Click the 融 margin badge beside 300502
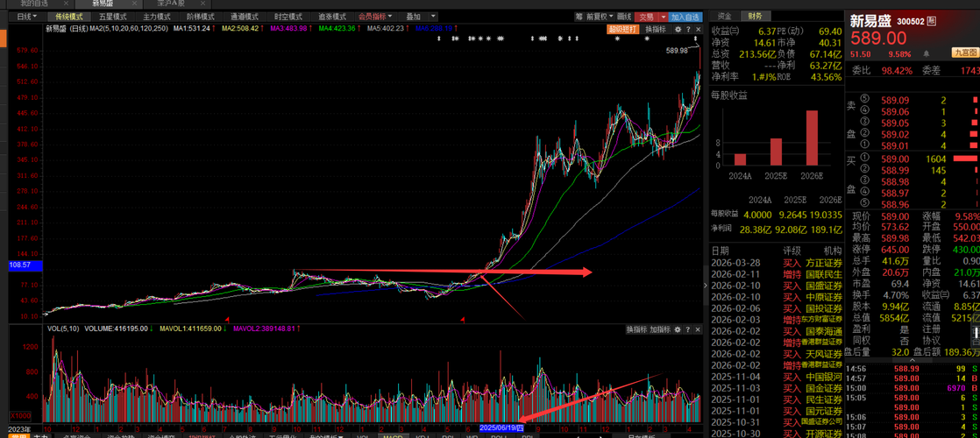Screen dimensions: 980x438 coord(933,21)
